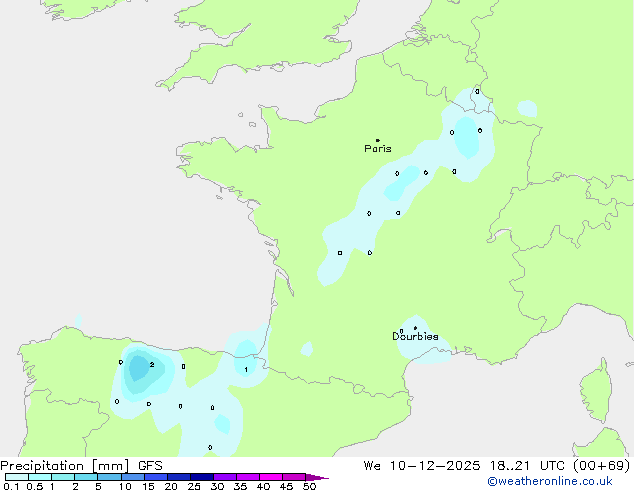
Task: Click the small rain patch near Luxembourg
Action: [x=526, y=108]
